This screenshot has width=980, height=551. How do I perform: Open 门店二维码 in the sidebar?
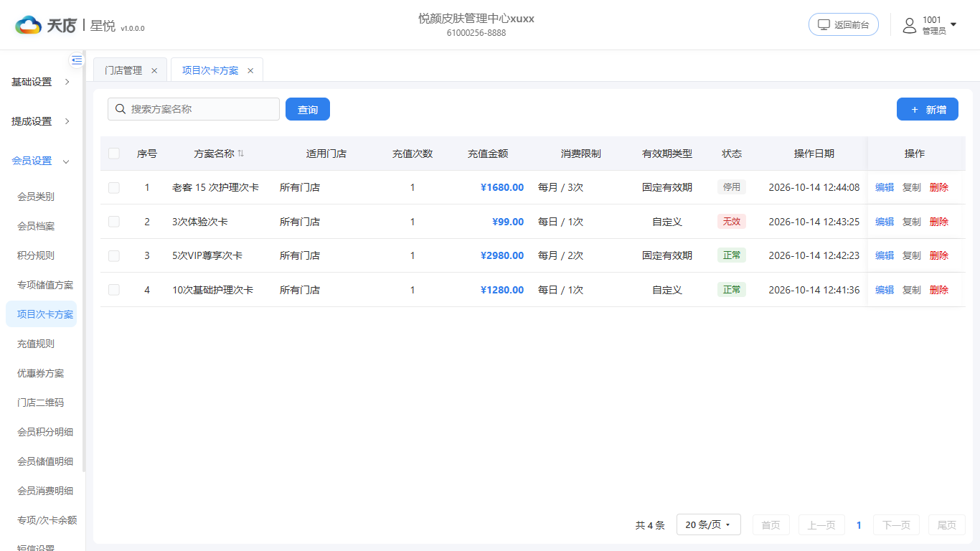click(41, 402)
